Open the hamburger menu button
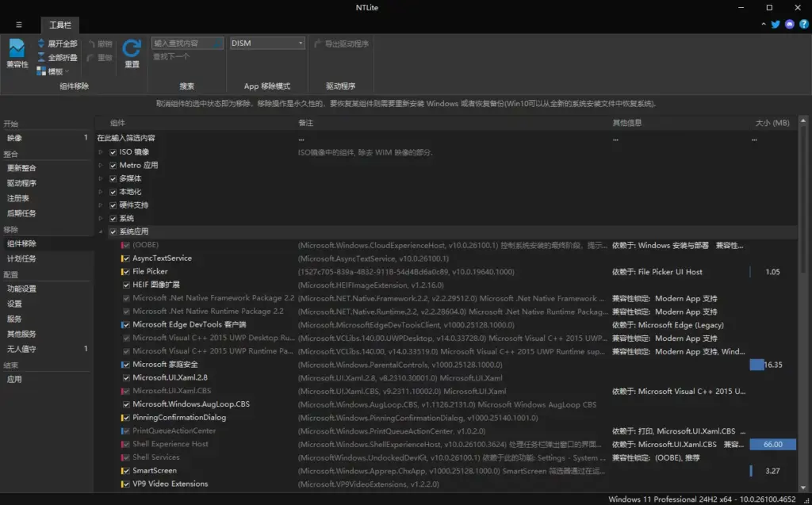Screen dimensions: 812x505 coord(18,24)
